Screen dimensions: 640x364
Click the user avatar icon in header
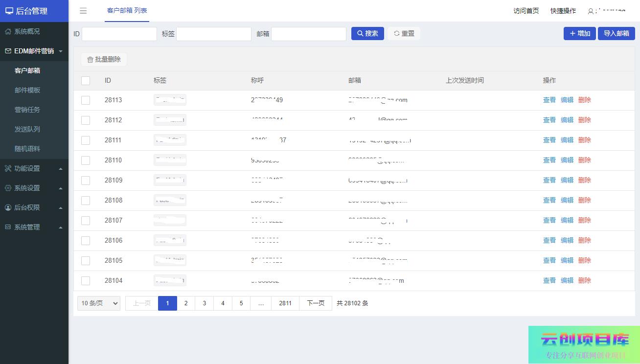591,11
